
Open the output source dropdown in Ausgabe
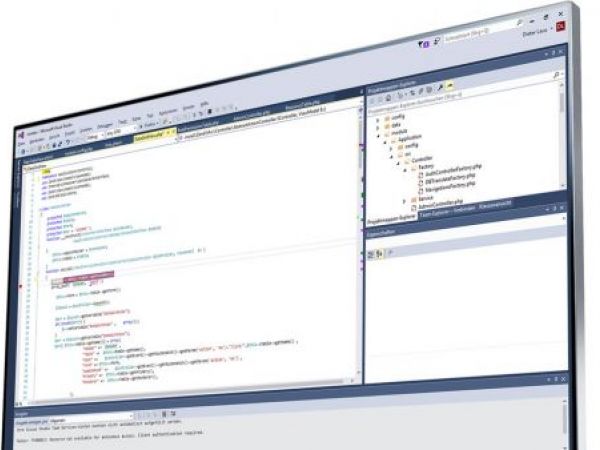(131, 415)
